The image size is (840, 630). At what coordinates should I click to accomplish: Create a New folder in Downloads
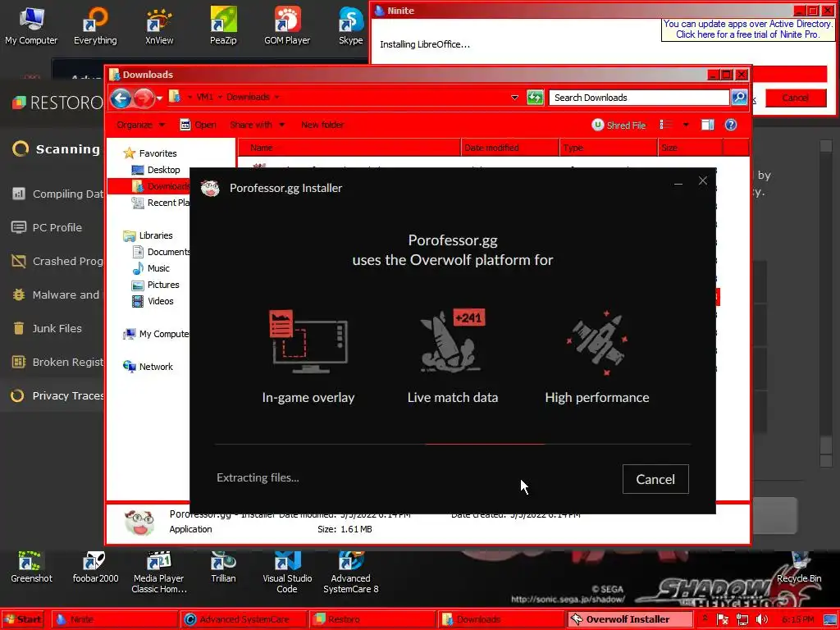[x=322, y=125]
